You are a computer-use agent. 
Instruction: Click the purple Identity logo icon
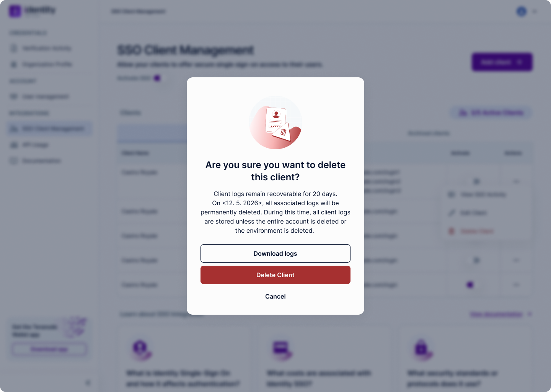click(x=15, y=11)
